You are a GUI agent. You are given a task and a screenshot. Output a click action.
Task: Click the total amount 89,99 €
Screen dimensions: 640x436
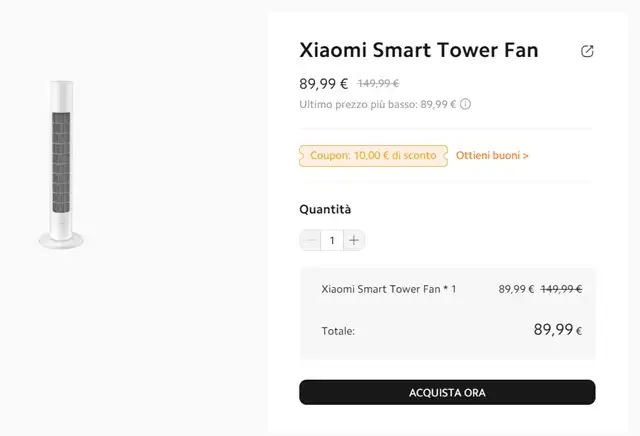557,329
